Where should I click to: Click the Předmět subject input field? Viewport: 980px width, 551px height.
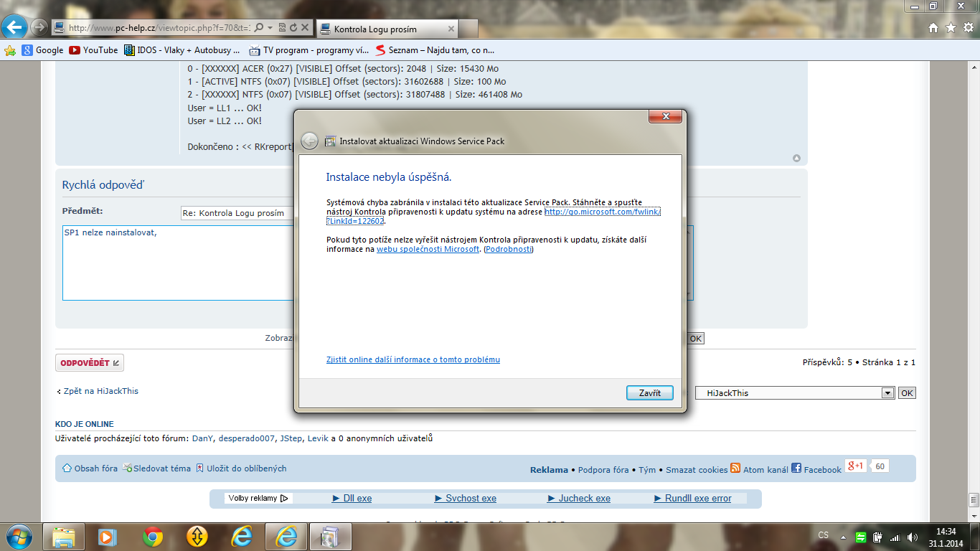(237, 213)
